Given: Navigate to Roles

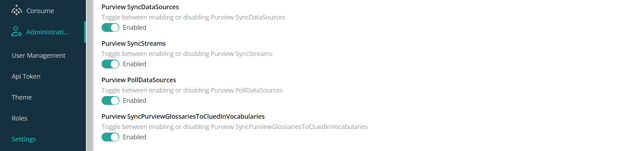Looking at the screenshot, I should pos(20,118).
